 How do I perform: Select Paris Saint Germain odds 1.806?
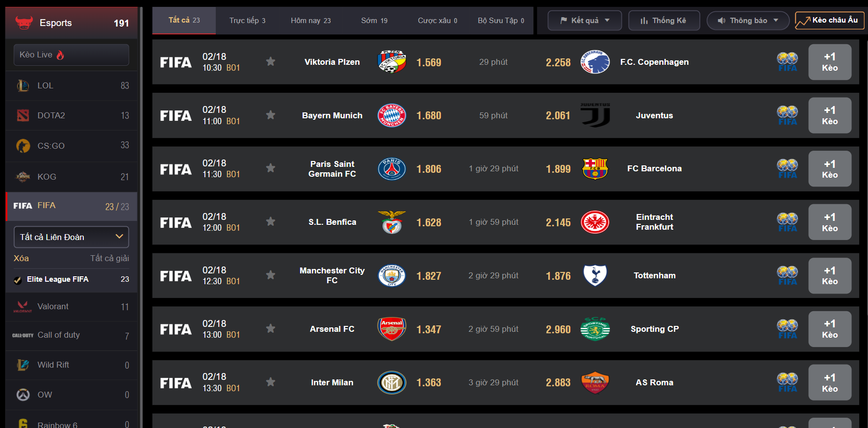429,169
